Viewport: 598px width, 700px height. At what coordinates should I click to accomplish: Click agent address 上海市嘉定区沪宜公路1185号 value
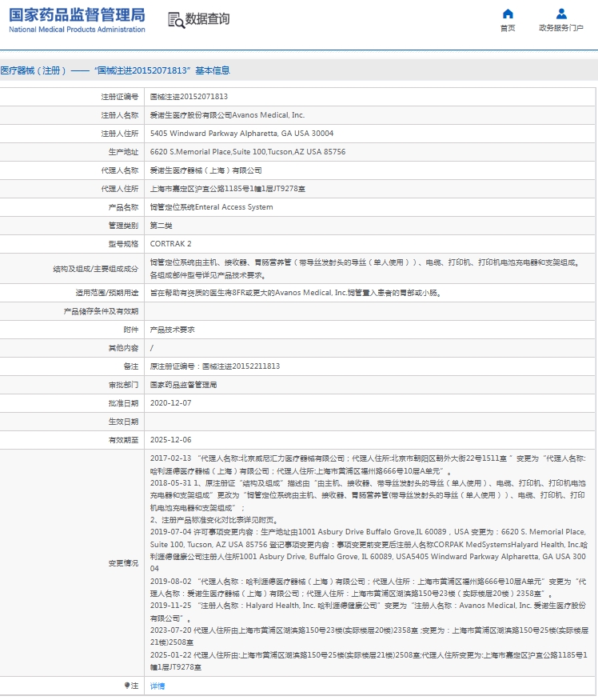point(228,189)
